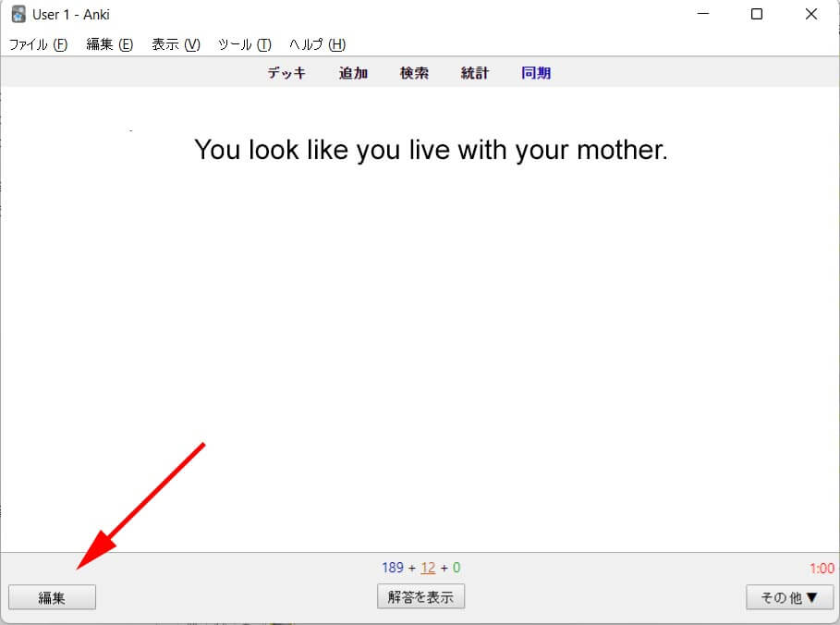Click 追加 to add a card
Screen dimensions: 840x625
pyautogui.click(x=353, y=73)
